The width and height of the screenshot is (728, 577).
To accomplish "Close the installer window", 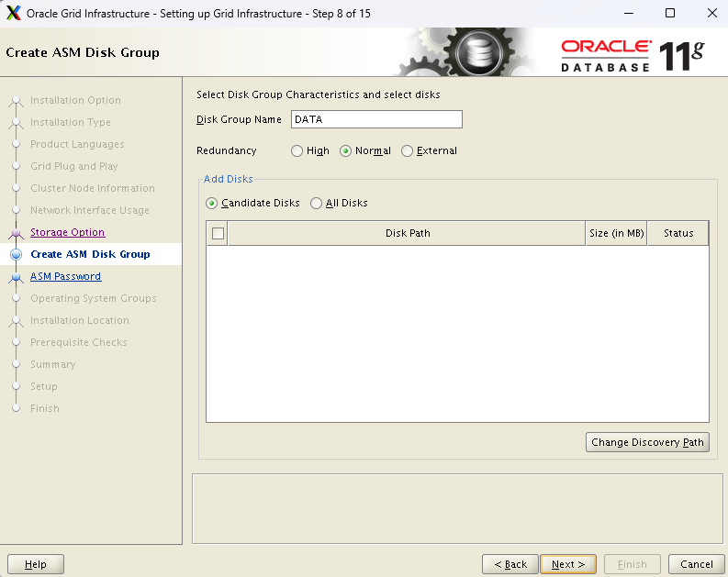I will [712, 13].
